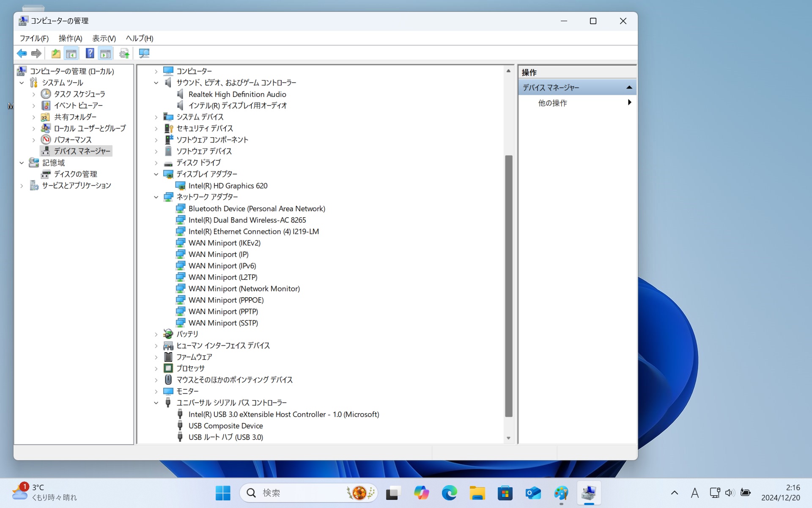Open Microsoft Edge from taskbar
The image size is (812, 508).
coord(449,493)
